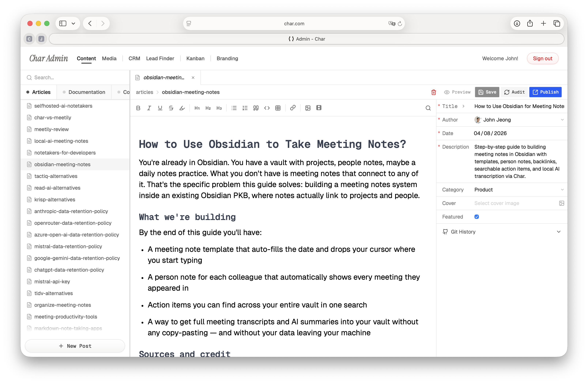Open the krisp-alternatives article
588x384 pixels.
pyautogui.click(x=75, y=200)
